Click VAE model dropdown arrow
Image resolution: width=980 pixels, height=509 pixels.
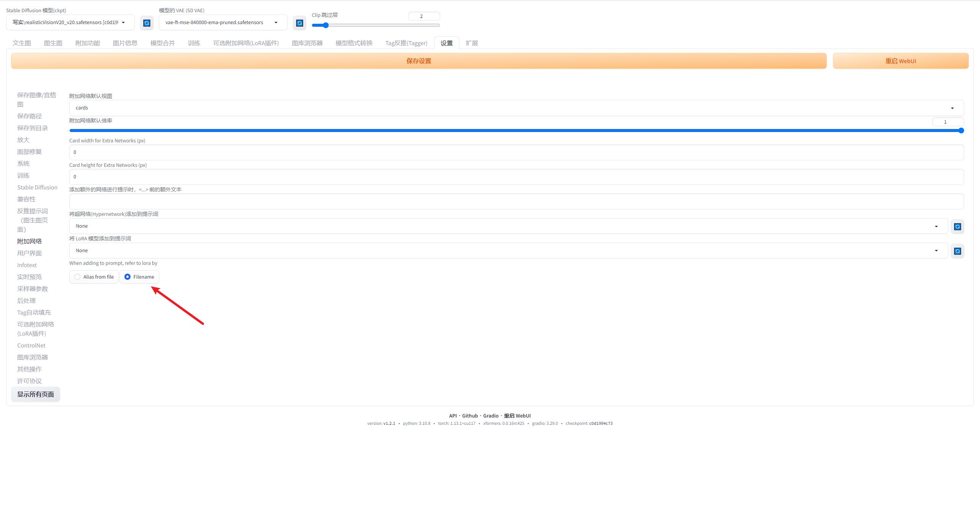coord(276,23)
